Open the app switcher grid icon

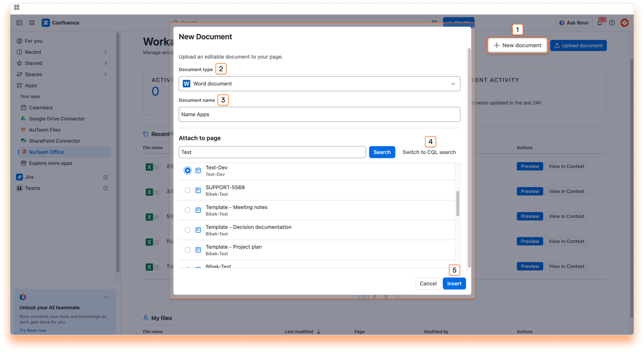(32, 23)
